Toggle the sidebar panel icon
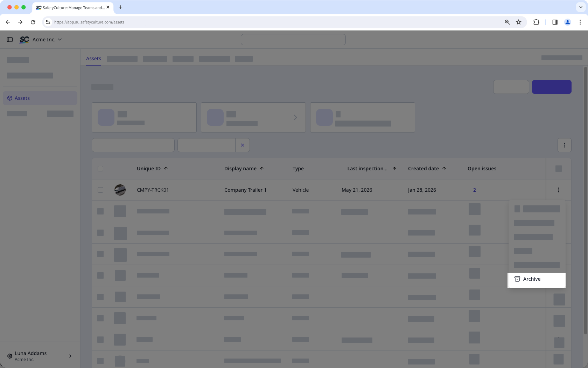Image resolution: width=588 pixels, height=368 pixels. [10, 40]
